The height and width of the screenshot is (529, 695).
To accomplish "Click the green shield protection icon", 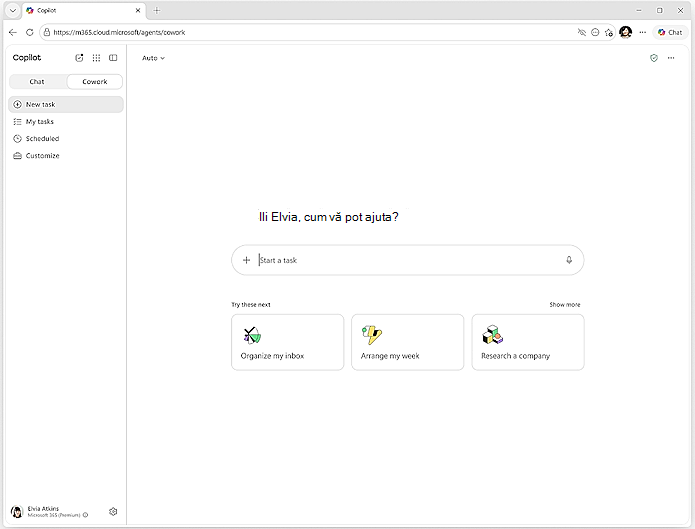I will point(654,58).
